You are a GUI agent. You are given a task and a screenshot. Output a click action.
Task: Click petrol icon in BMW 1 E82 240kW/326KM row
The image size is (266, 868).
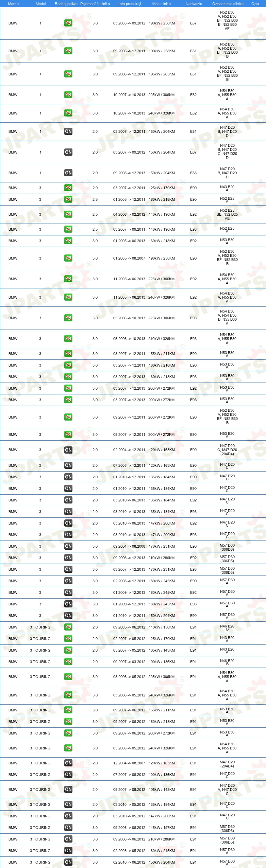tap(68, 113)
